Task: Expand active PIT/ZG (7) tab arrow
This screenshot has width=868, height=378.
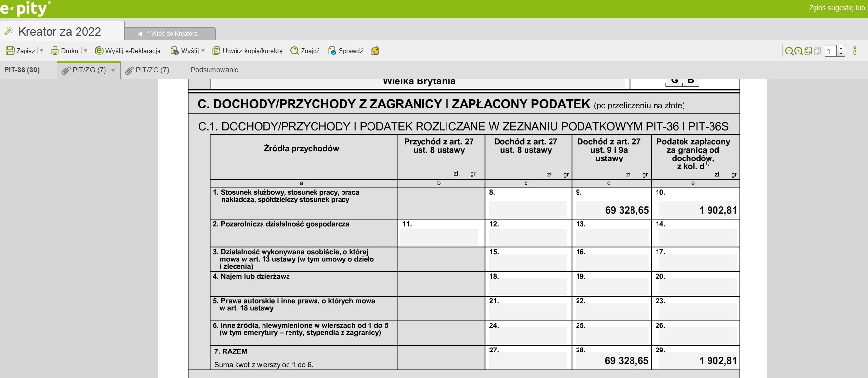Action: click(x=113, y=70)
